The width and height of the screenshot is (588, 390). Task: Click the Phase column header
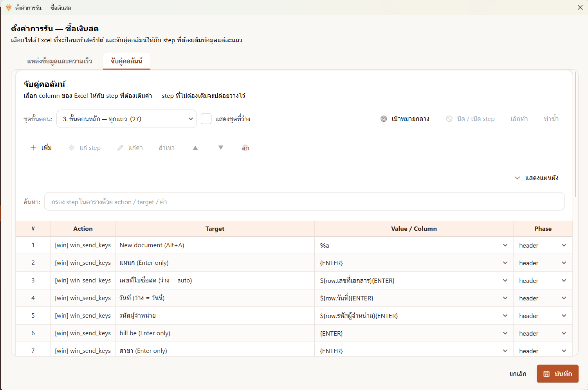point(543,228)
